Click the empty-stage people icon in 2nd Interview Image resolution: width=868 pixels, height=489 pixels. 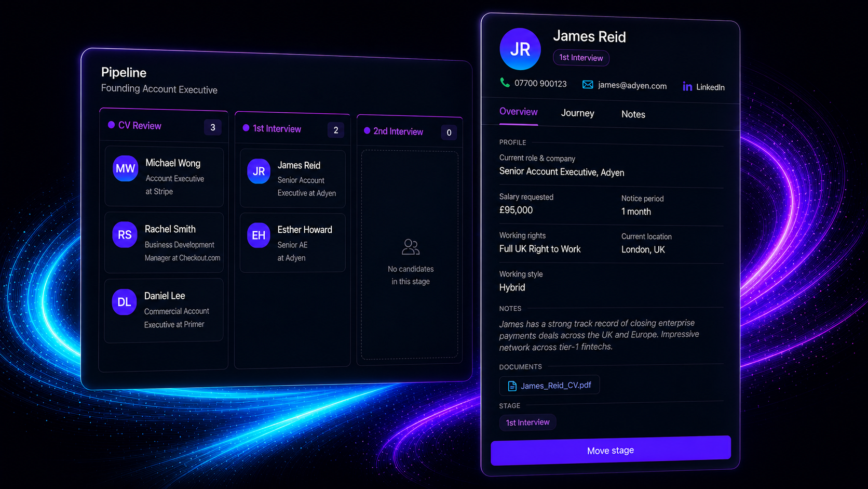[x=411, y=247]
